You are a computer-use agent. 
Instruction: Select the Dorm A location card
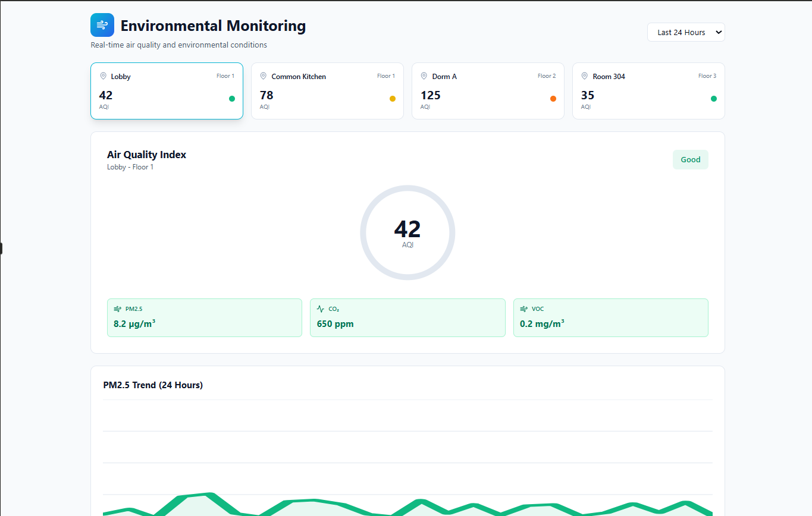pyautogui.click(x=488, y=91)
